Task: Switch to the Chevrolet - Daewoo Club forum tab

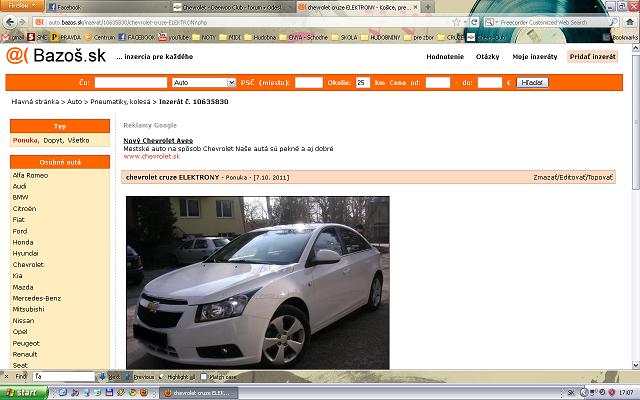Action: coord(232,7)
